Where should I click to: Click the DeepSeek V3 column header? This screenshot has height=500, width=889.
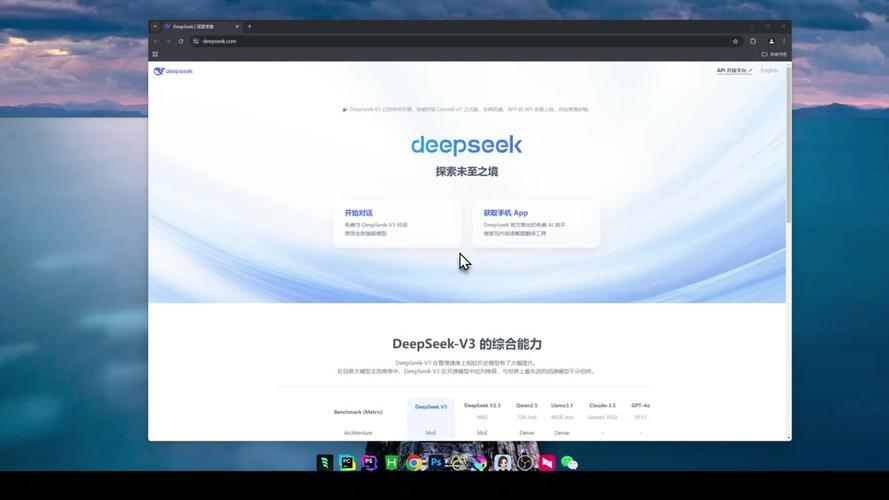431,407
